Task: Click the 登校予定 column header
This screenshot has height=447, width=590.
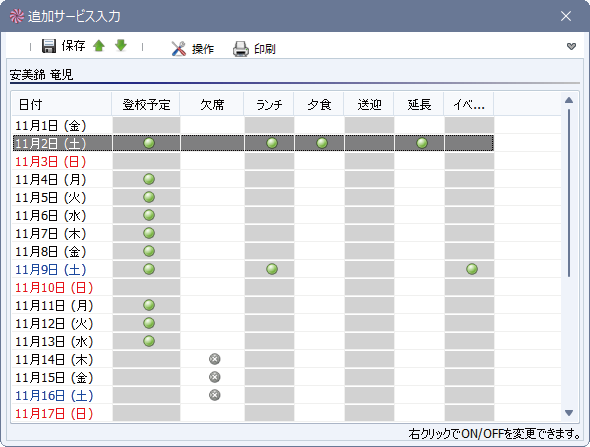Action: pos(146,104)
